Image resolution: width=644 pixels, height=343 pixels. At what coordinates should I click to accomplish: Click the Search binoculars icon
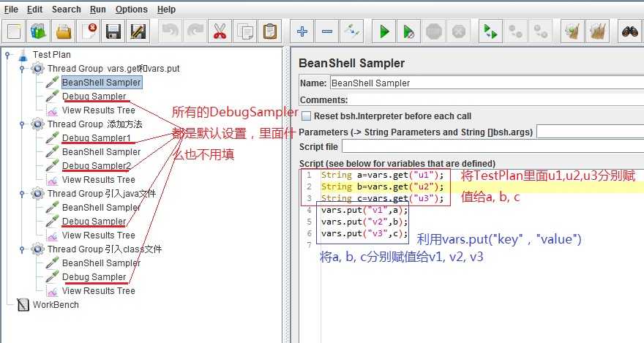[x=629, y=31]
